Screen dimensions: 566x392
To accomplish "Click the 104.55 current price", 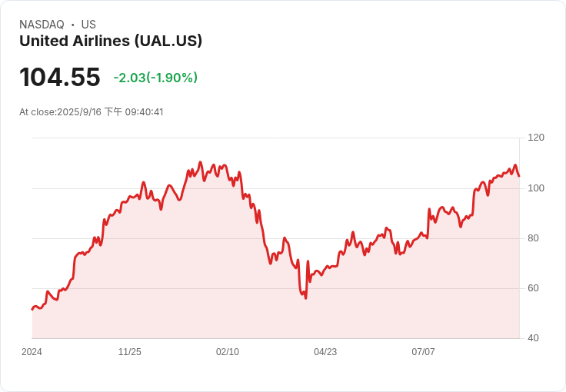I will (60, 78).
